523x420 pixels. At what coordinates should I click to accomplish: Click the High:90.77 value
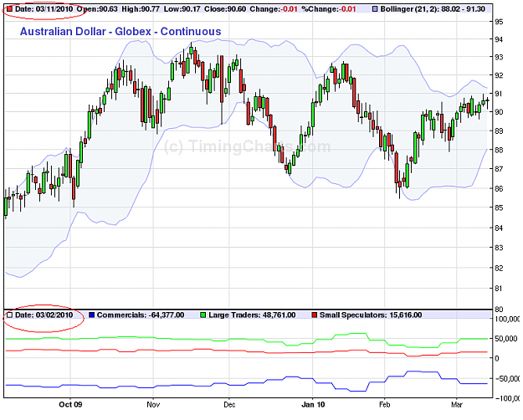coord(141,9)
